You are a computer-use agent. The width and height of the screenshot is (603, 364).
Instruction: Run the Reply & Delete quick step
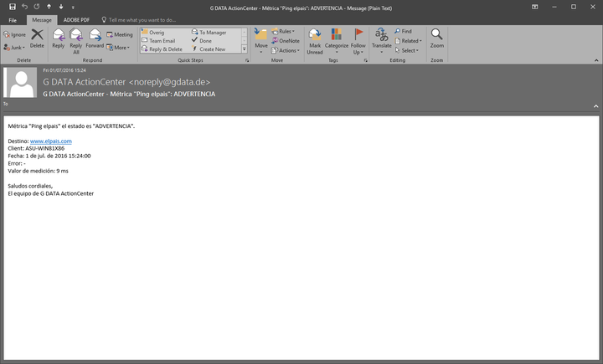162,49
